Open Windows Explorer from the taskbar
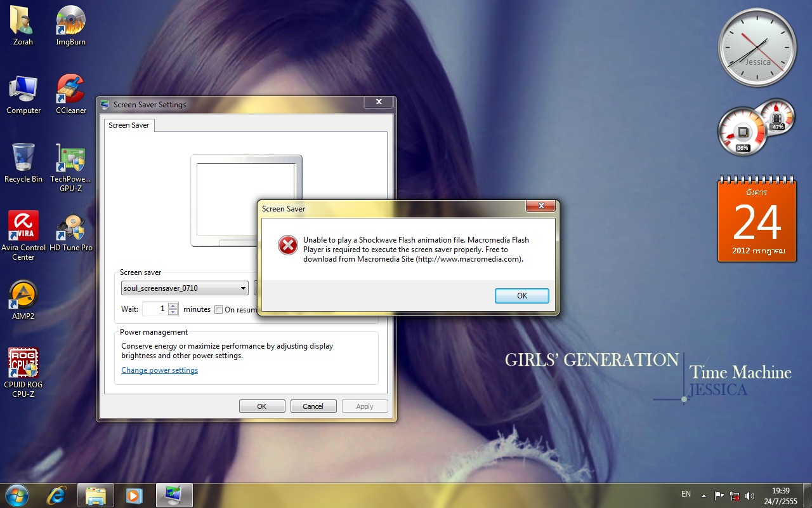 [x=96, y=495]
